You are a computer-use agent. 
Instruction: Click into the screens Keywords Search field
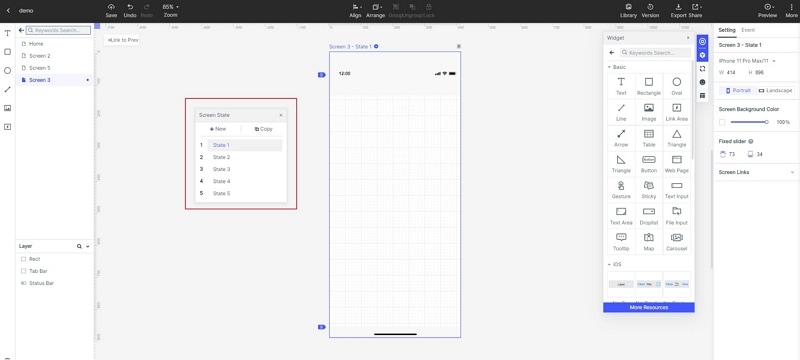(x=58, y=30)
